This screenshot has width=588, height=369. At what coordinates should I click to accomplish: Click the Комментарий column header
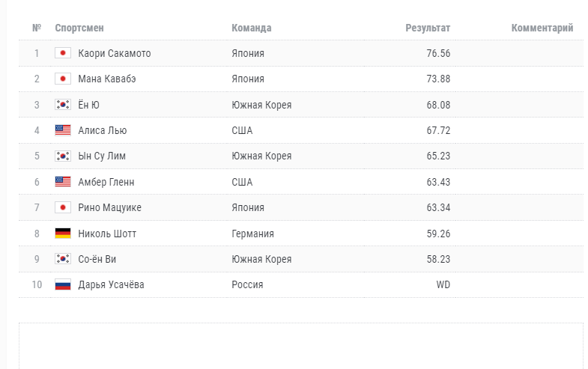tap(542, 28)
